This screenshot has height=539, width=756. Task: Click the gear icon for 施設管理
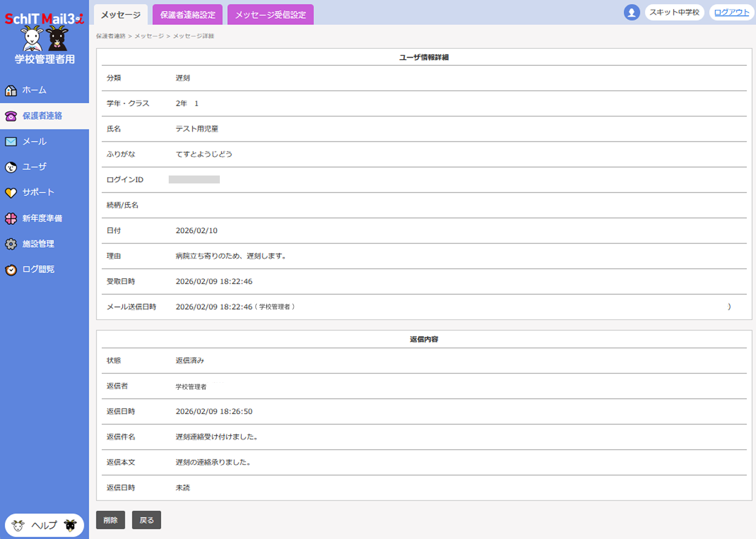[x=11, y=244]
